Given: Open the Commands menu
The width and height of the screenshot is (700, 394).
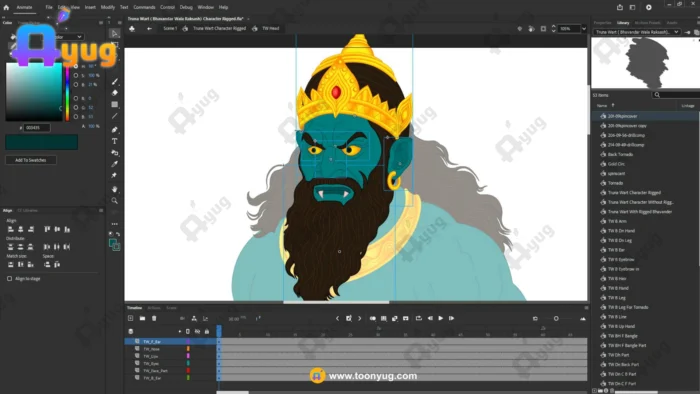Looking at the screenshot, I should click(x=144, y=7).
